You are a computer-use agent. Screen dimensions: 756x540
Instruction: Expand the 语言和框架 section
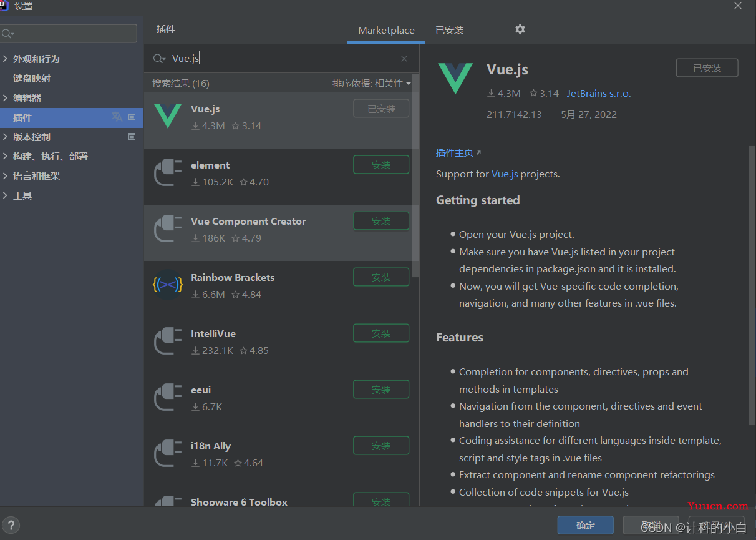(6, 176)
